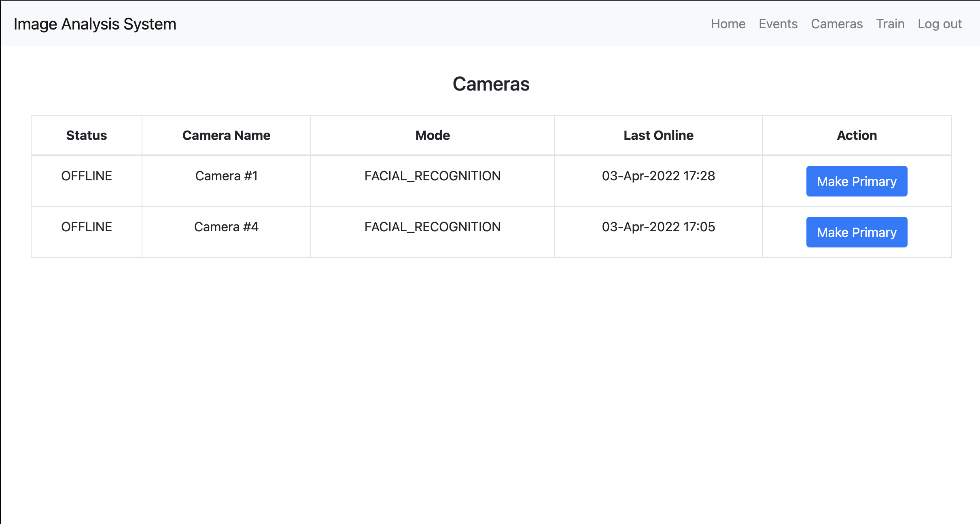Click the Cameras page heading
980x524 pixels.
[490, 84]
